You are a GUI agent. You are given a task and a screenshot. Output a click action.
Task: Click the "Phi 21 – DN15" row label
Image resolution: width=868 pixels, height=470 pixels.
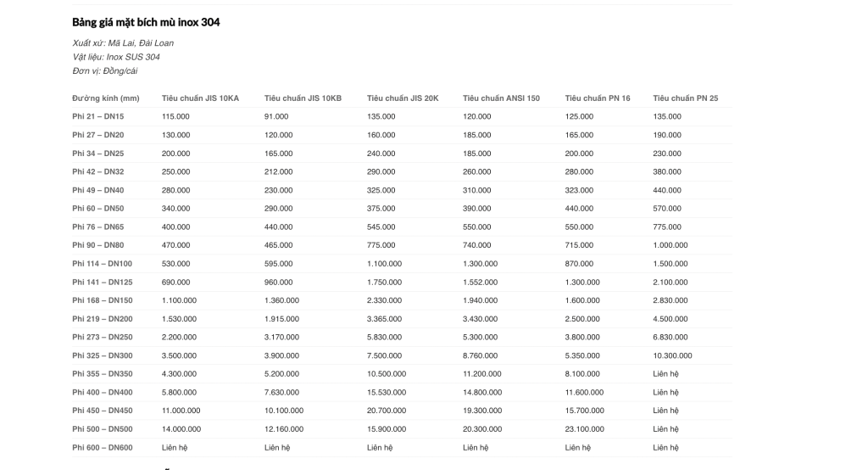point(98,116)
